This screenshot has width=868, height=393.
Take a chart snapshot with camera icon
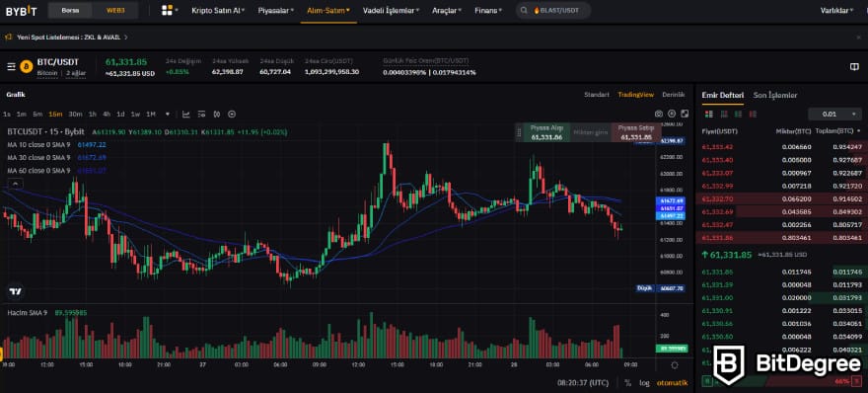(x=658, y=114)
